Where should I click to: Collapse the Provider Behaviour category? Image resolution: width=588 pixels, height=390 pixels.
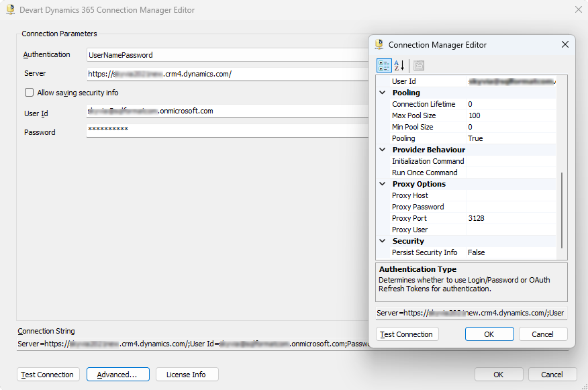point(384,150)
